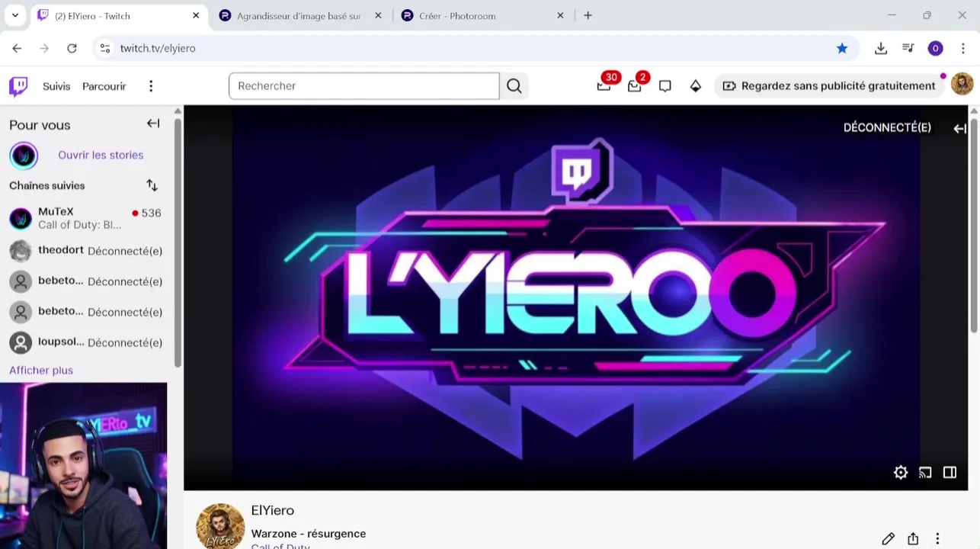The image size is (980, 549).
Task: Click the offline L'YIEROO banner video
Action: [575, 297]
